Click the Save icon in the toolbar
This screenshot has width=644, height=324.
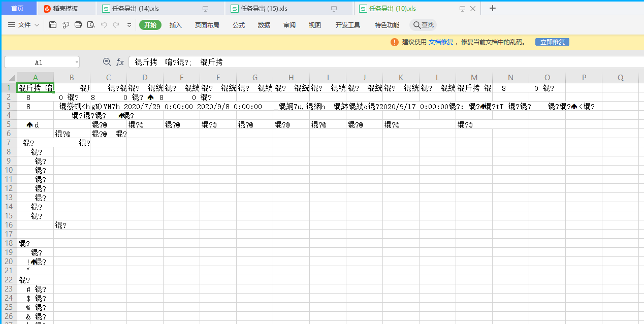52,24
